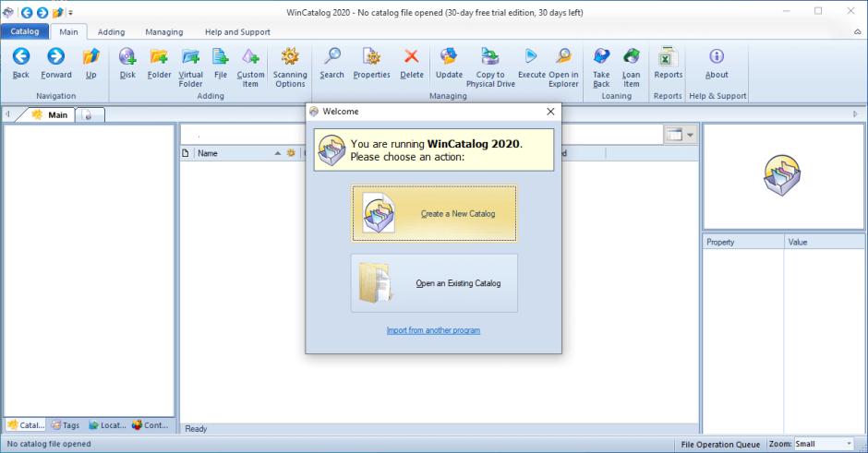The height and width of the screenshot is (453, 868).
Task: Switch to the Main ribbon tab
Action: 68,32
